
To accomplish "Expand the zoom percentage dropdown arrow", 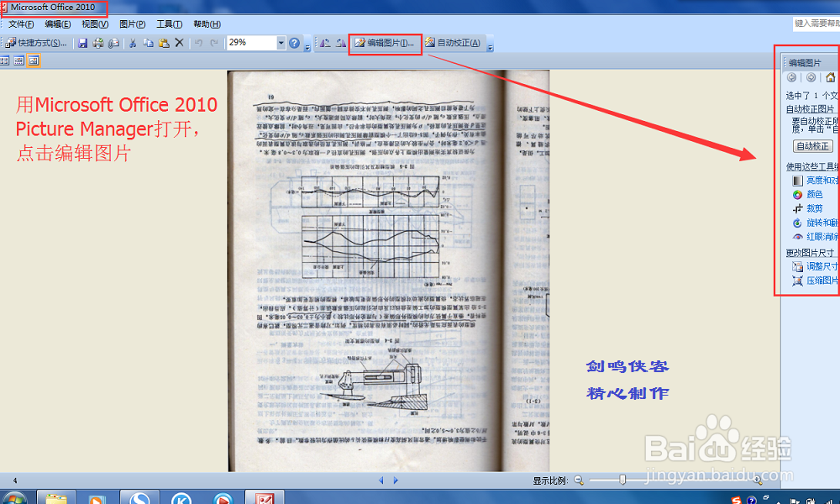I will coord(281,43).
